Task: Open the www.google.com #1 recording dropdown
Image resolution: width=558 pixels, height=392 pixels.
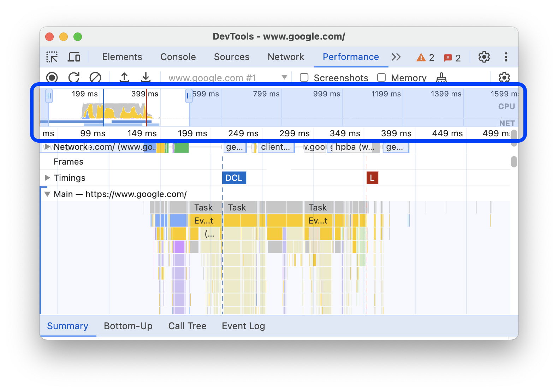Action: 284,77
